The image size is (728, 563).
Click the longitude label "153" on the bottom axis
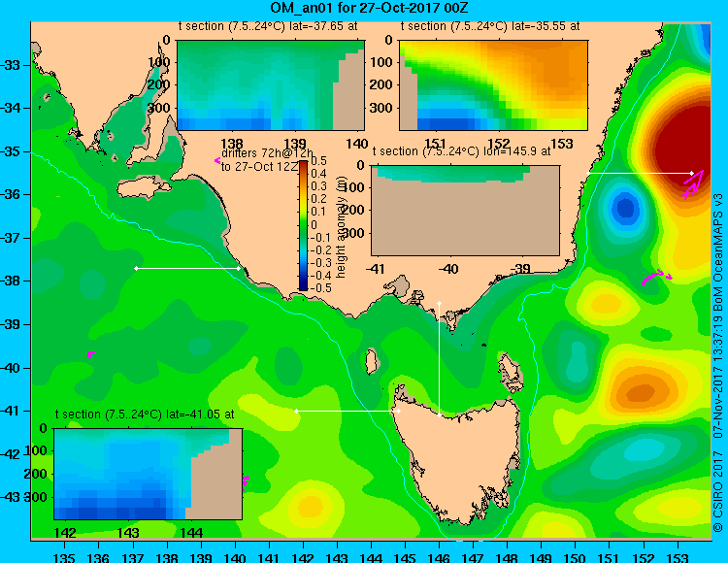pos(678,557)
